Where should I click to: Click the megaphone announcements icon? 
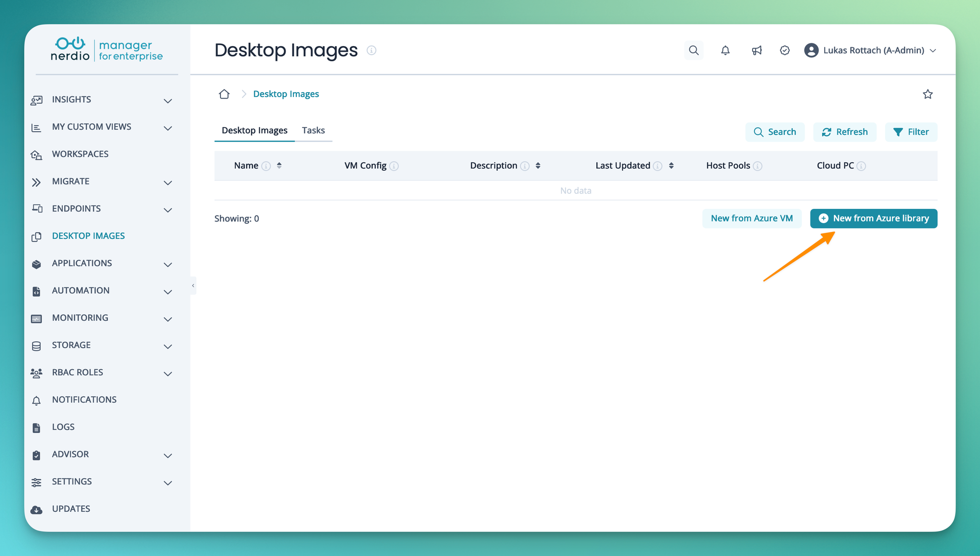point(757,50)
